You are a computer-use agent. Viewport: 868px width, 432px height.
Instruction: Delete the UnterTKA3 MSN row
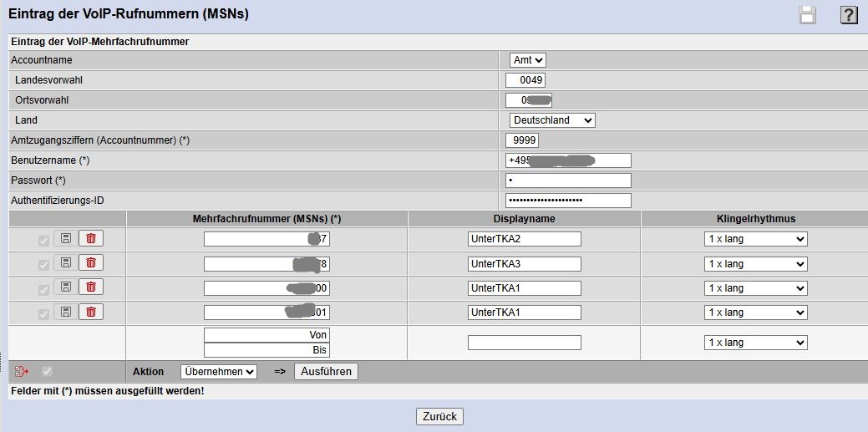91,263
